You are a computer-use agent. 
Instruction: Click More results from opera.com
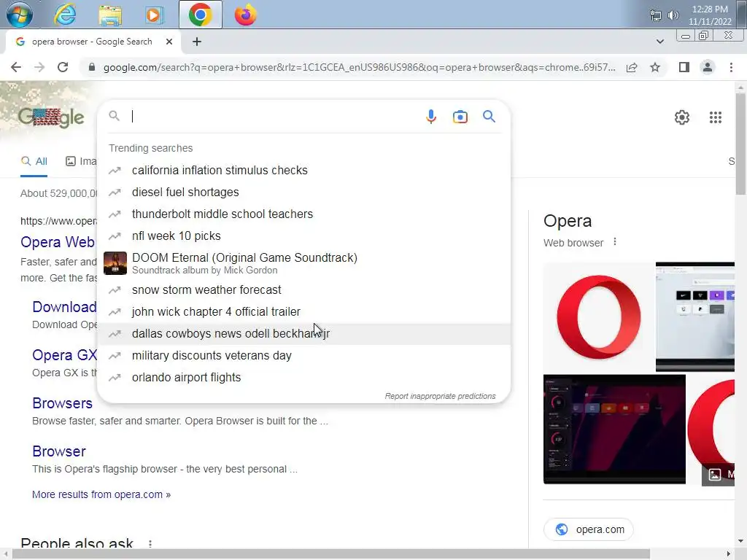coord(101,495)
